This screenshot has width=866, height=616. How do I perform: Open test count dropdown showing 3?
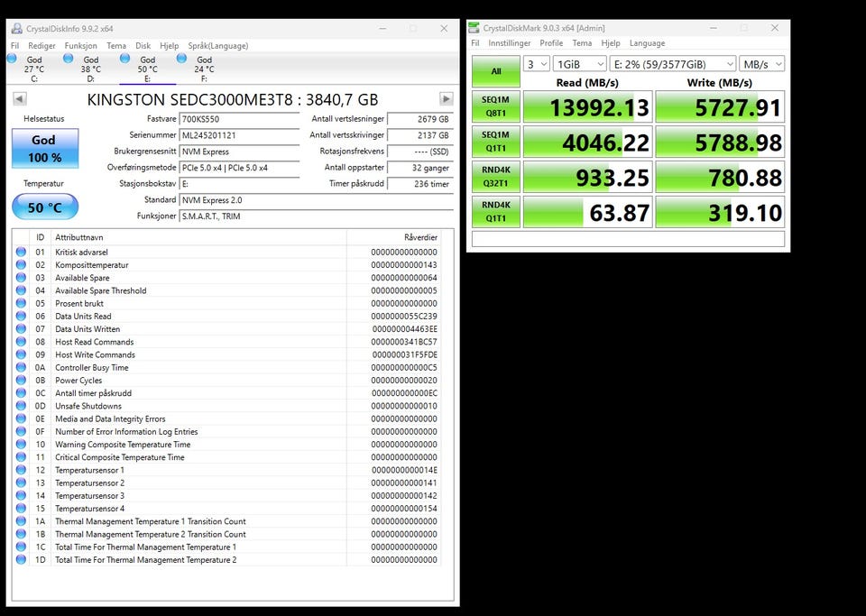pyautogui.click(x=536, y=64)
